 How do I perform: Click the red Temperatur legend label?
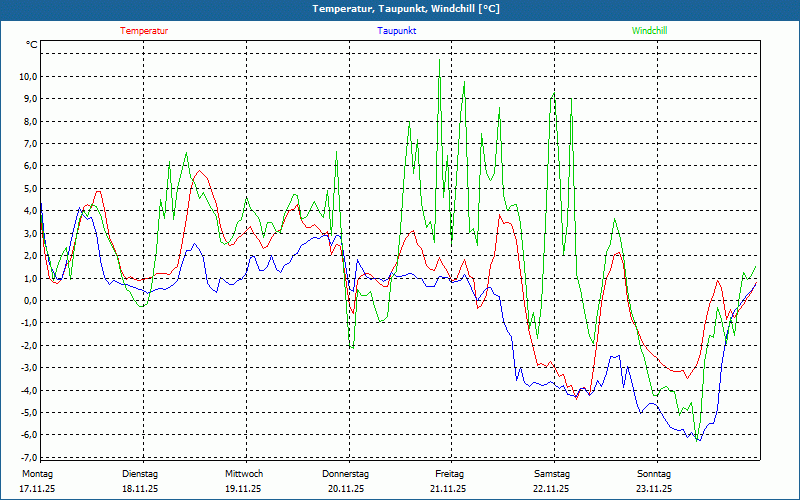click(x=144, y=31)
